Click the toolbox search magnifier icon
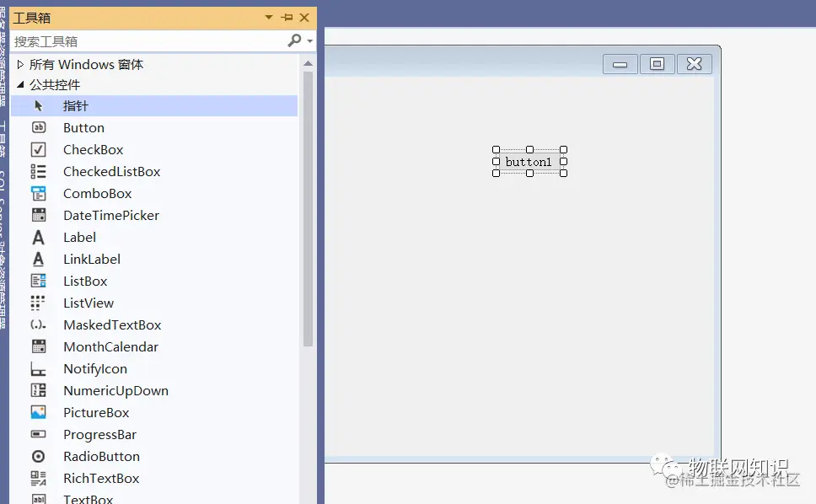This screenshot has width=816, height=504. click(x=294, y=40)
